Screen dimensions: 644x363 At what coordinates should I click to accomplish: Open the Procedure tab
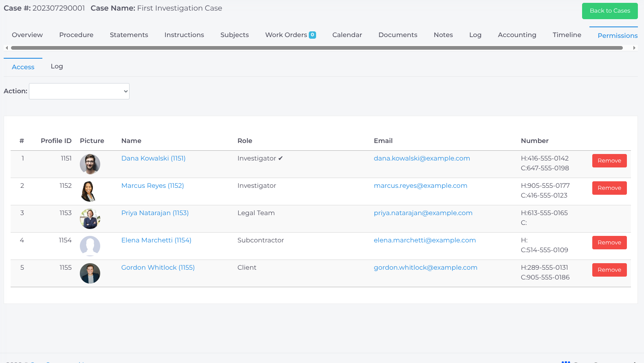coord(76,35)
